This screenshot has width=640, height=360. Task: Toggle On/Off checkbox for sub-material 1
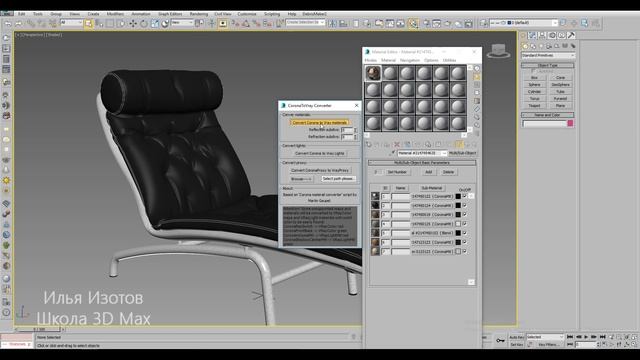(x=464, y=196)
